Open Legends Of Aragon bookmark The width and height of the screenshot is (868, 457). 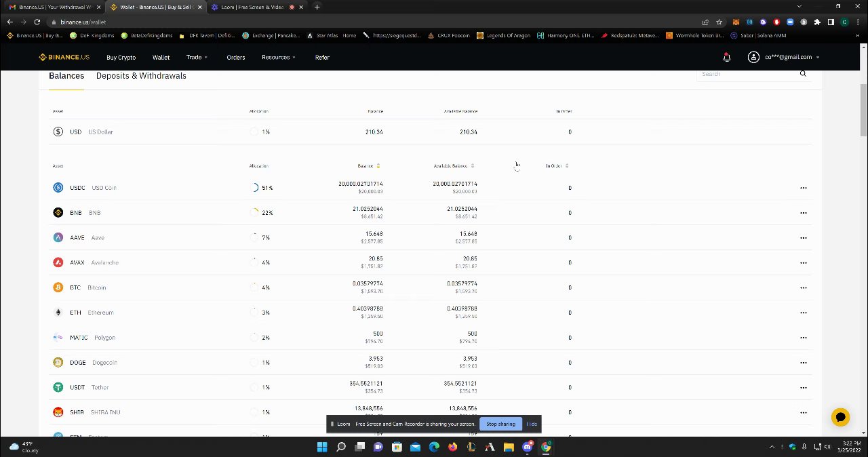point(503,35)
